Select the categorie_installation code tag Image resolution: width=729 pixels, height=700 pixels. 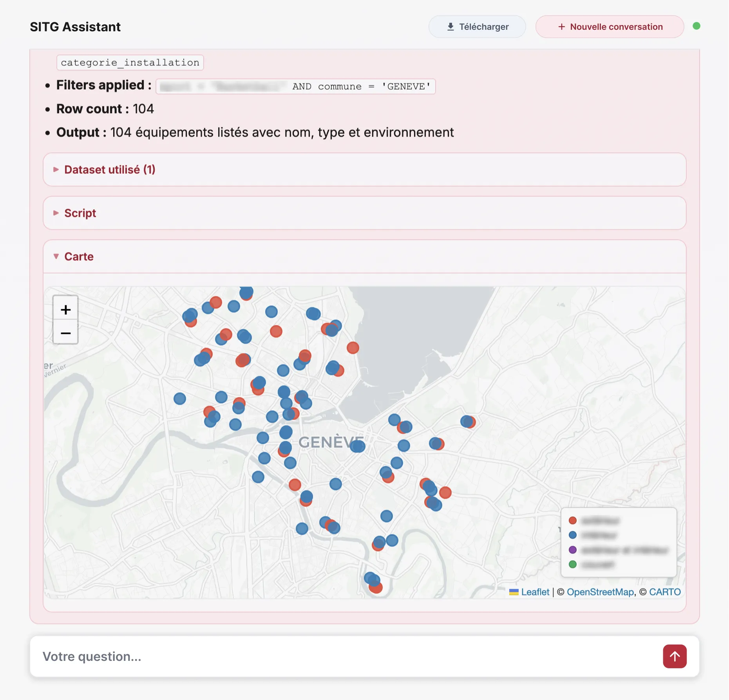tap(130, 63)
